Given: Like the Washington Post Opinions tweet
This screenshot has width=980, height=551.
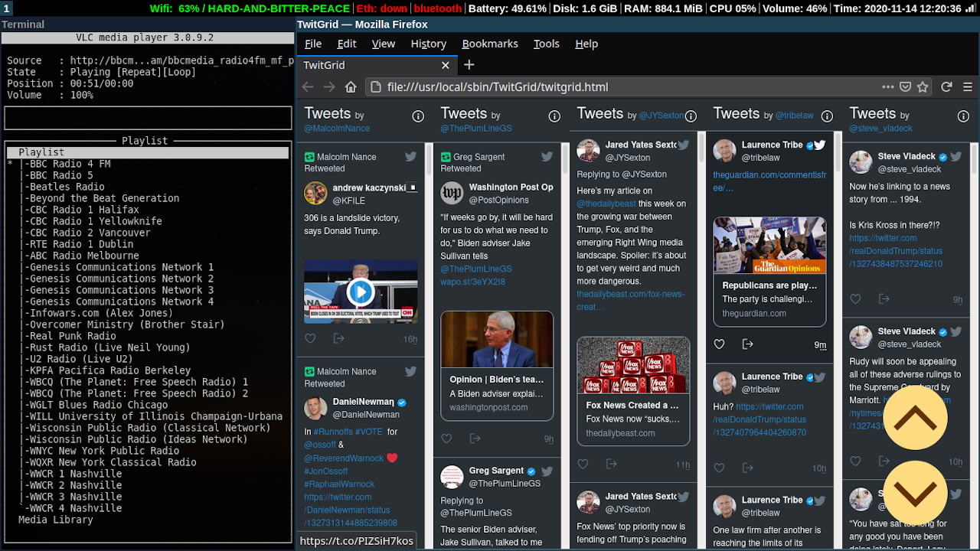Looking at the screenshot, I should [x=446, y=439].
